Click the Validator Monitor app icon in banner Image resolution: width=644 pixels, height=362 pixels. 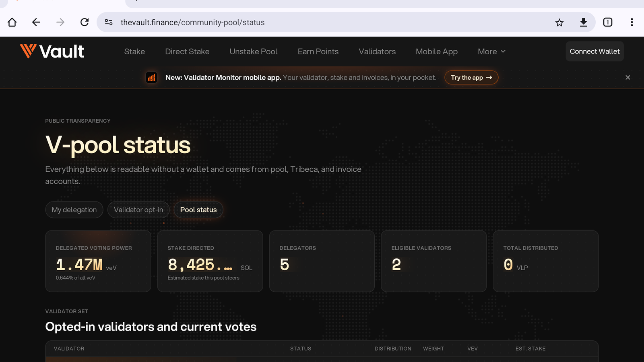click(x=151, y=78)
